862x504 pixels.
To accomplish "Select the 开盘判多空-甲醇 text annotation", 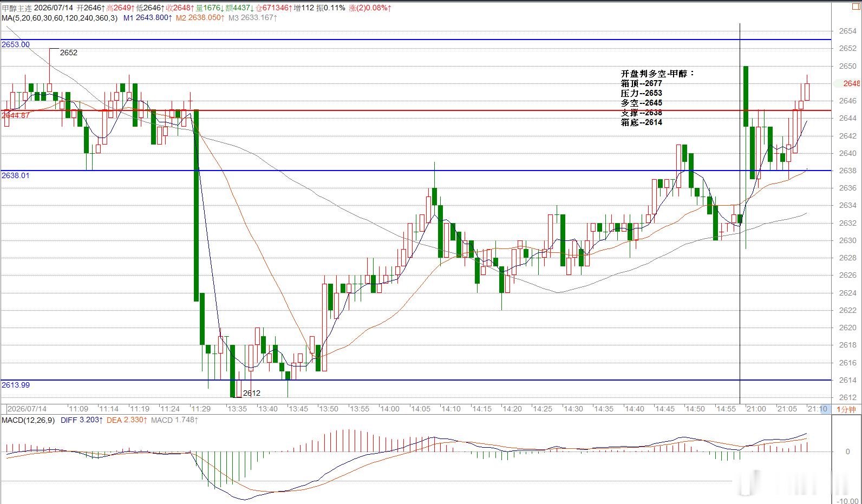I will 657,74.
